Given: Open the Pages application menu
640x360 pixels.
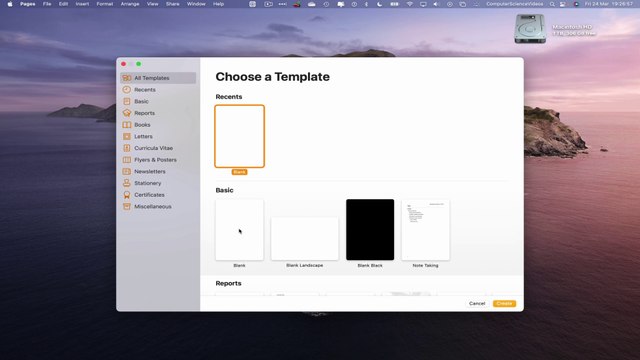Looking at the screenshot, I should (x=28, y=4).
